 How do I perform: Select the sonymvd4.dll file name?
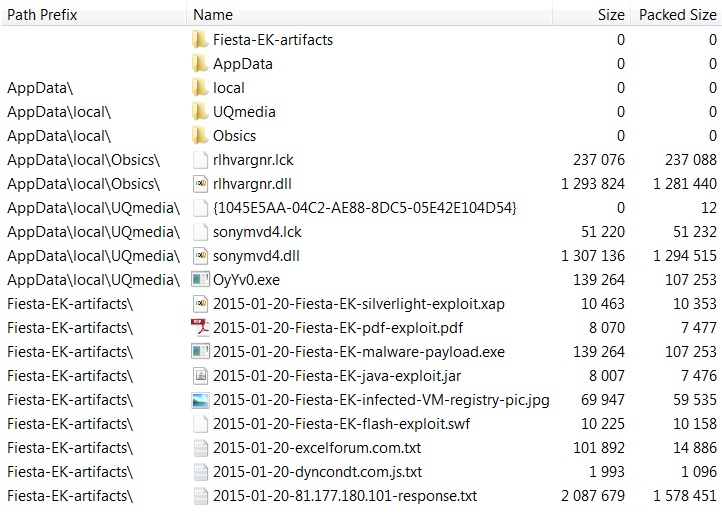(x=258, y=256)
